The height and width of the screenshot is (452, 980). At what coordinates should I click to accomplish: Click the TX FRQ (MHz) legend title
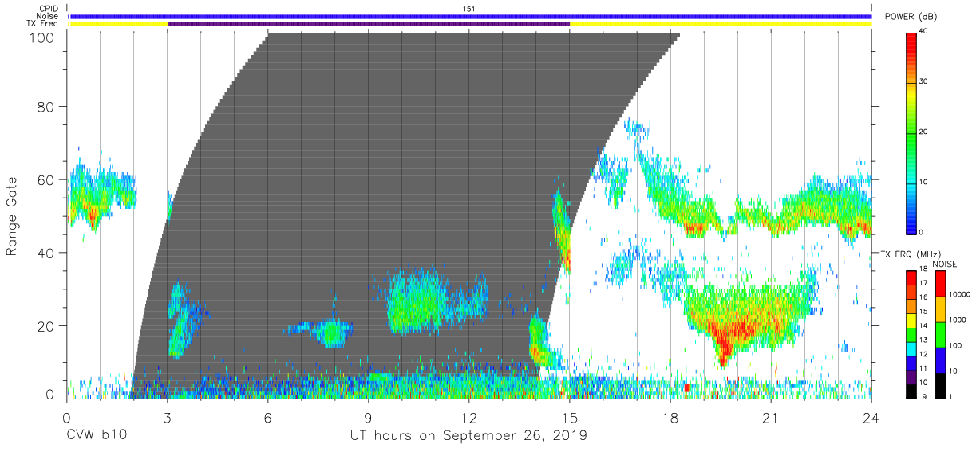coord(911,254)
